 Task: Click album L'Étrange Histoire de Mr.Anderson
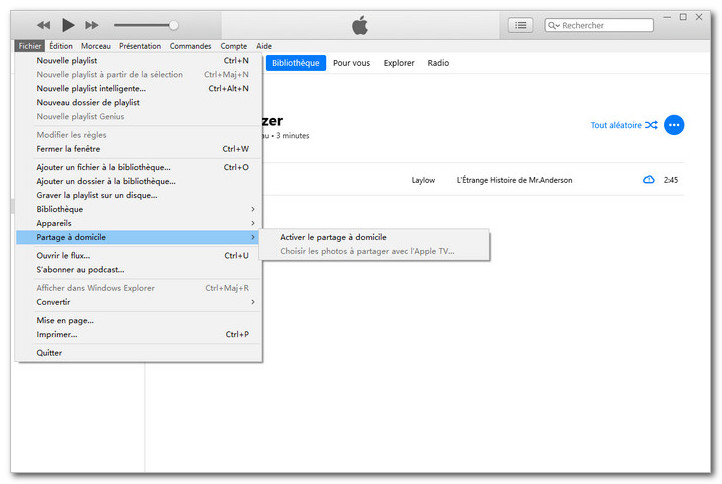click(x=514, y=180)
